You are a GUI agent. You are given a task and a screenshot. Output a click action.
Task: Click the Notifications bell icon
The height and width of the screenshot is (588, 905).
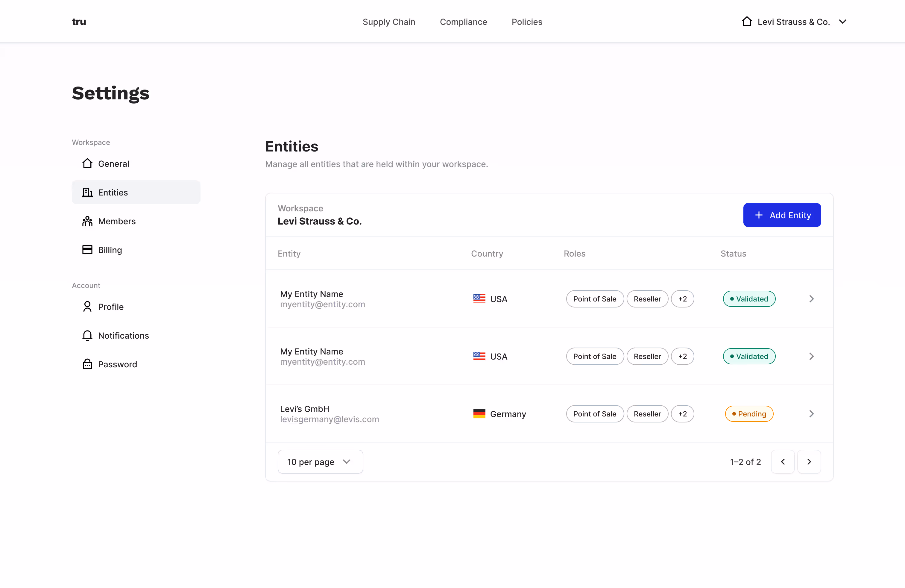coord(87,335)
